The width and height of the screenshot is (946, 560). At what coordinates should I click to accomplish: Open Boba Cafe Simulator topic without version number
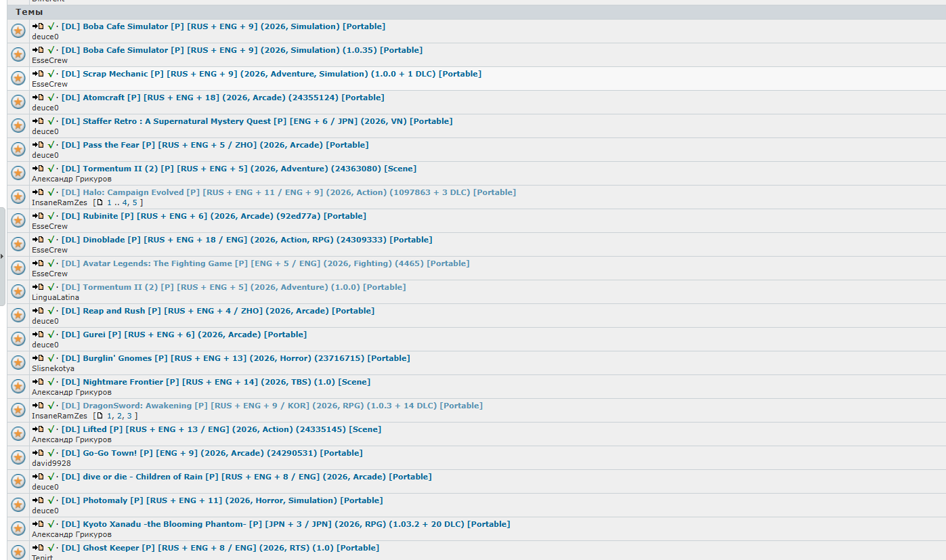(223, 26)
